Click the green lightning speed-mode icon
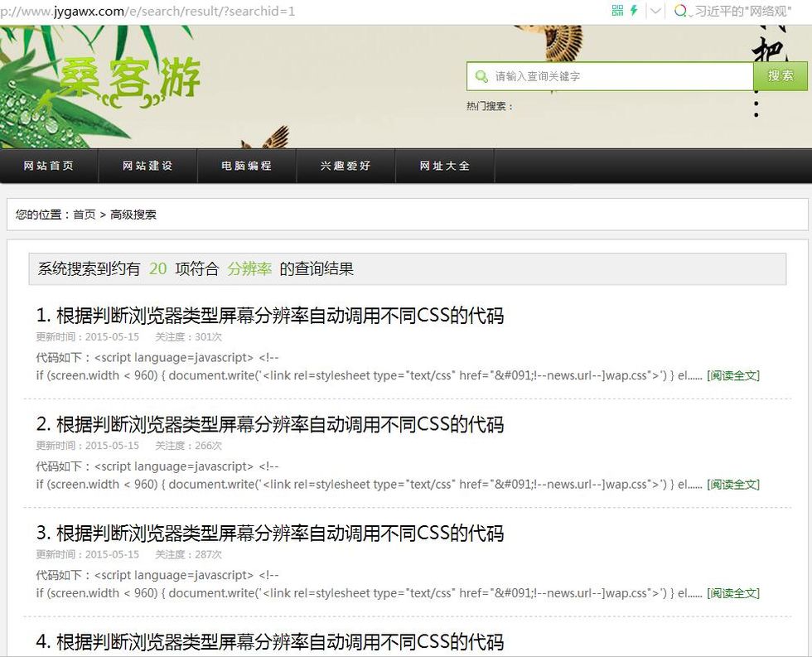 (634, 10)
